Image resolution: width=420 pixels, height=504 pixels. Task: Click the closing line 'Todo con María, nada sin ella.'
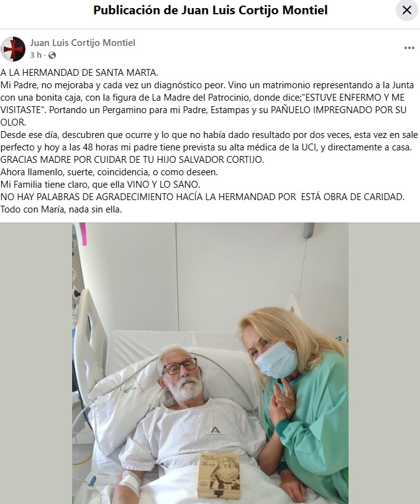point(61,209)
